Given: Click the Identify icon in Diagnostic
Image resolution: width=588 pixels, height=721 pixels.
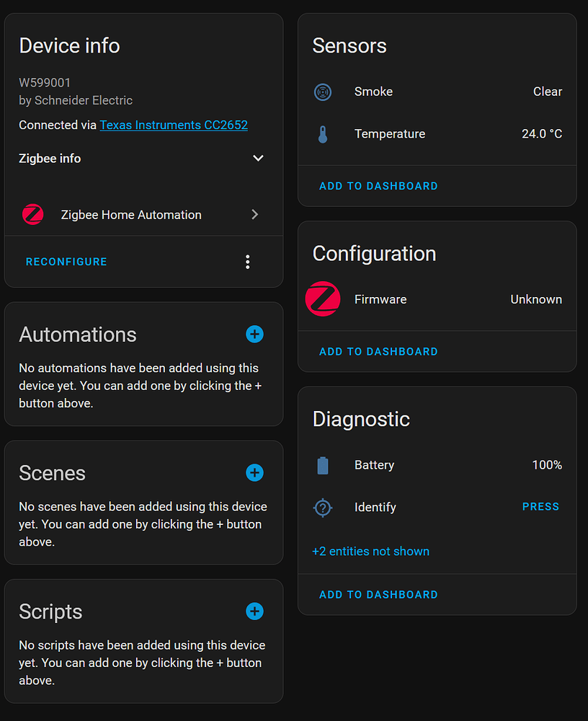Looking at the screenshot, I should point(323,508).
